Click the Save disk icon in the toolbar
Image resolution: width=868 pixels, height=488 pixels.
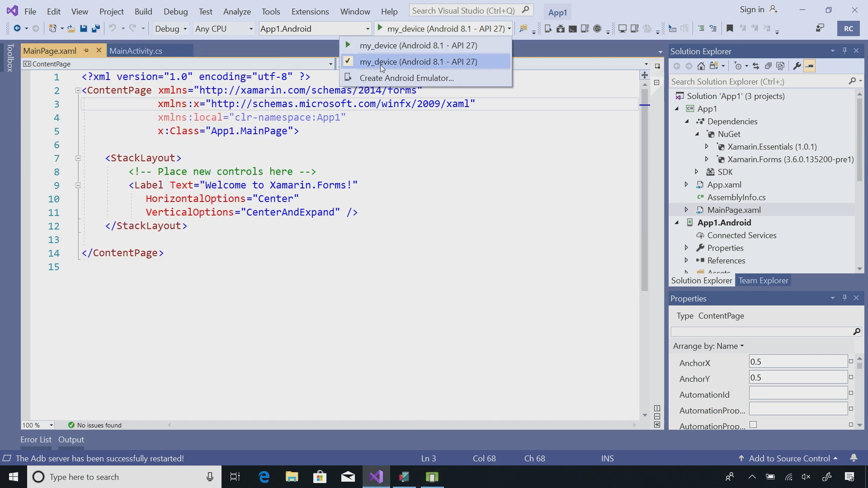click(x=83, y=28)
